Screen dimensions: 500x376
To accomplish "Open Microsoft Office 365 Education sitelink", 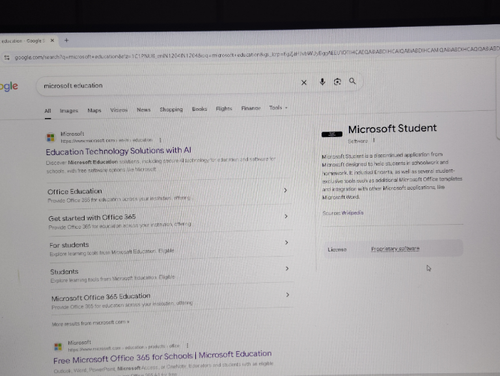I will click(101, 297).
